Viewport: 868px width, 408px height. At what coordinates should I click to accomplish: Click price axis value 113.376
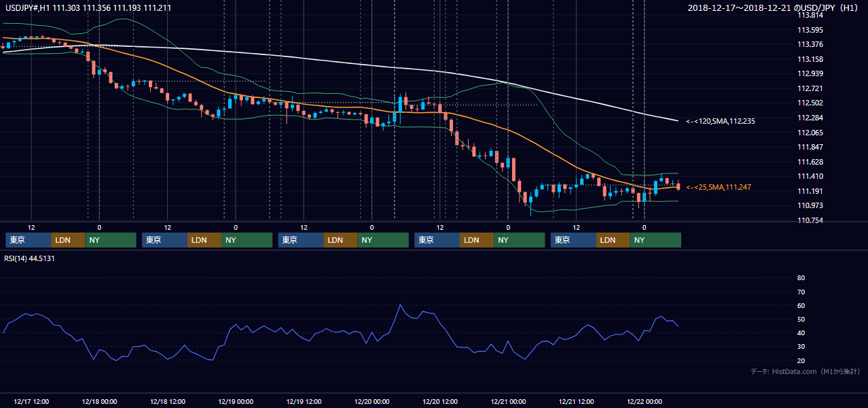tap(810, 45)
